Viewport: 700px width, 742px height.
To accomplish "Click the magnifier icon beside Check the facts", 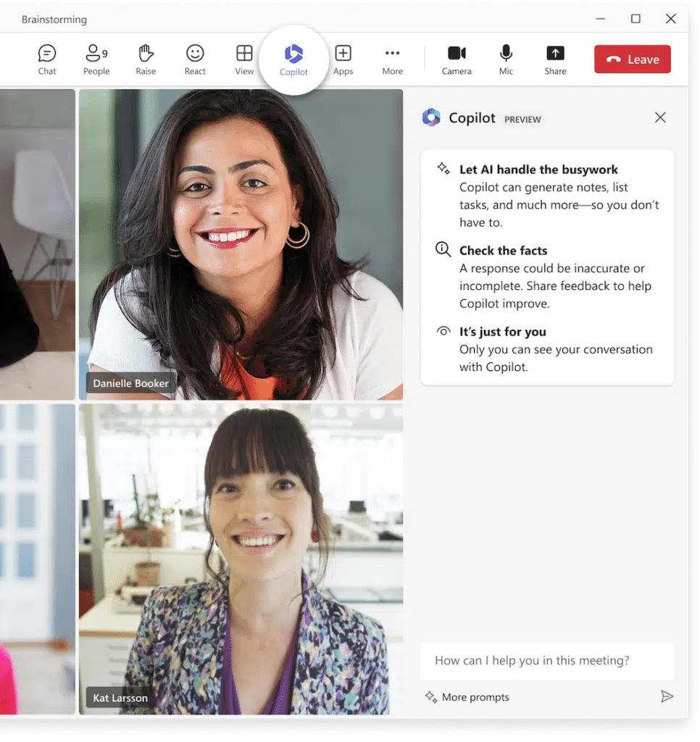I will pyautogui.click(x=443, y=249).
